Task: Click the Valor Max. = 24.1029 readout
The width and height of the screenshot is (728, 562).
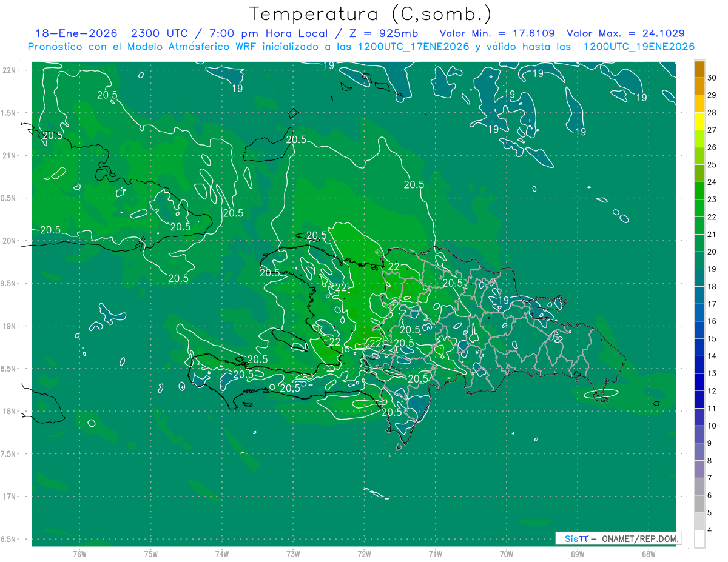Action: (625, 33)
